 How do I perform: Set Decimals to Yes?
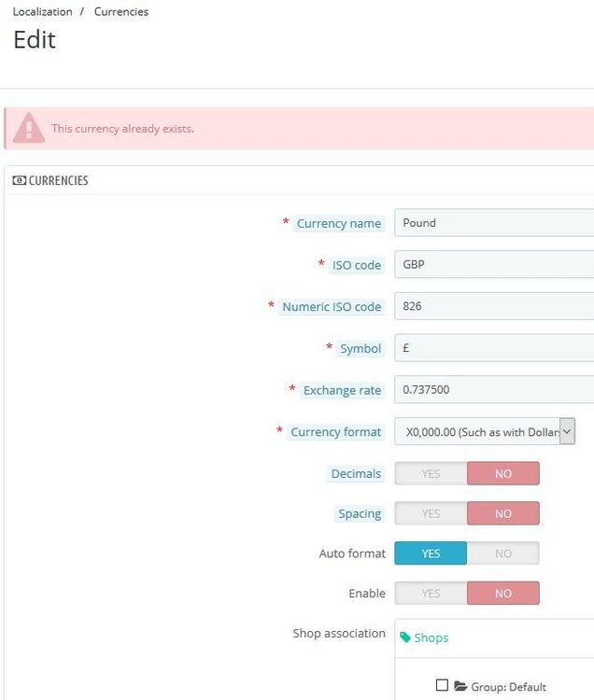pyautogui.click(x=431, y=473)
